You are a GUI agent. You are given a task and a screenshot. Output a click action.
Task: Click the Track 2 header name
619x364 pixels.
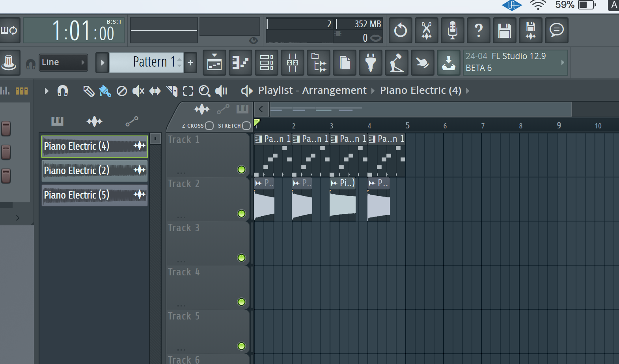pyautogui.click(x=184, y=184)
